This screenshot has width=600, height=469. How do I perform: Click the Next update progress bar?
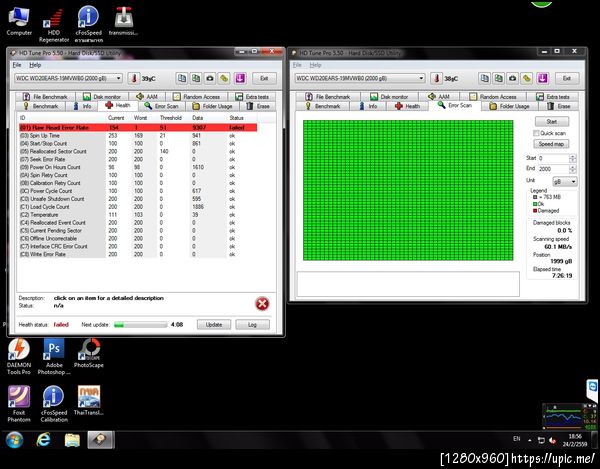[x=140, y=325]
